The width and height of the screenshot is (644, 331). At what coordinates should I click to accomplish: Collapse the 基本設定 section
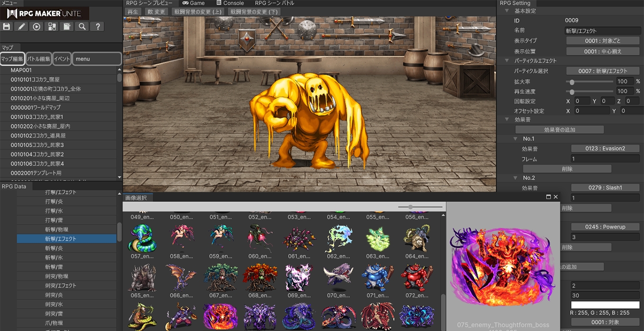pyautogui.click(x=507, y=11)
